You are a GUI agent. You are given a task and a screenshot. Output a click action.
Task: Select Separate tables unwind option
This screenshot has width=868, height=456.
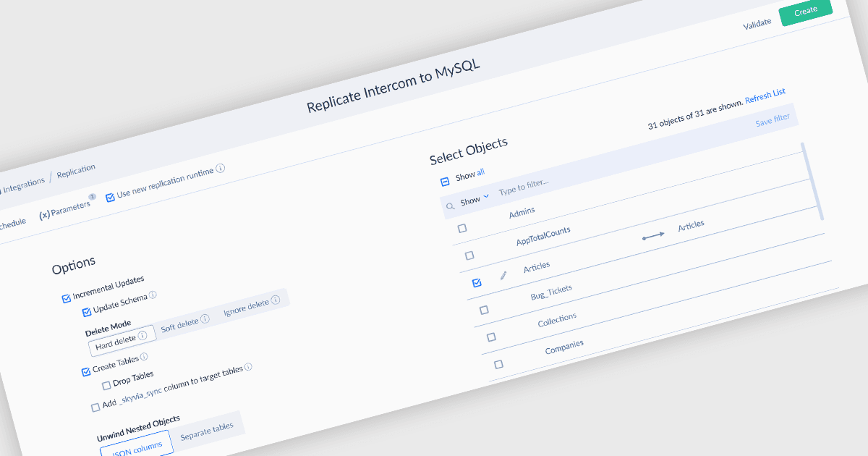(207, 430)
